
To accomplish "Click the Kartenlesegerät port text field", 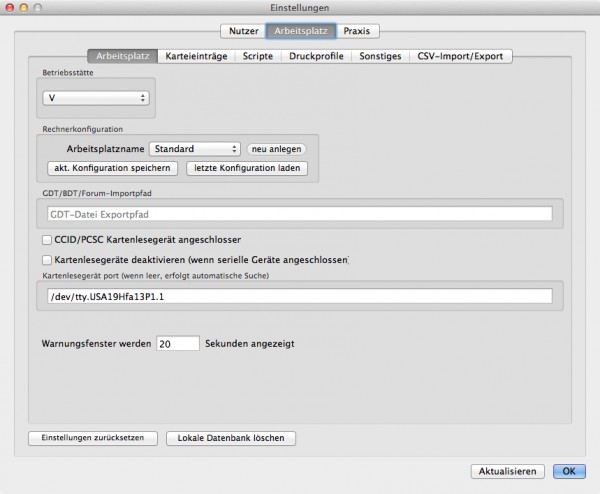I will coord(300,296).
